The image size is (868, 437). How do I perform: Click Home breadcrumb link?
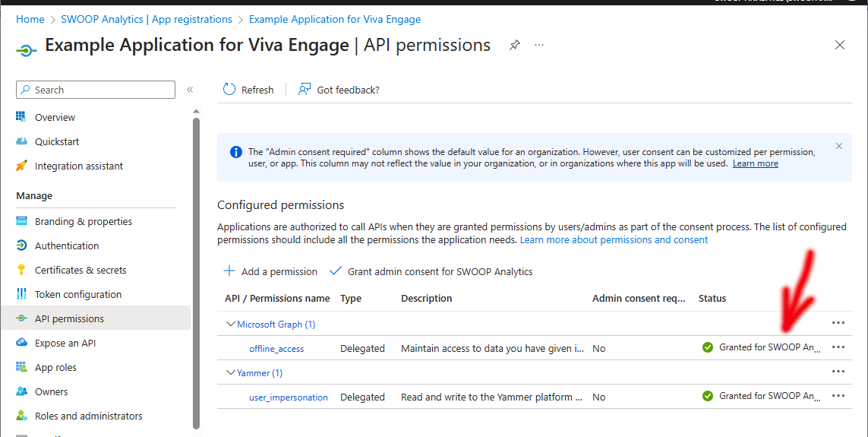pos(30,20)
